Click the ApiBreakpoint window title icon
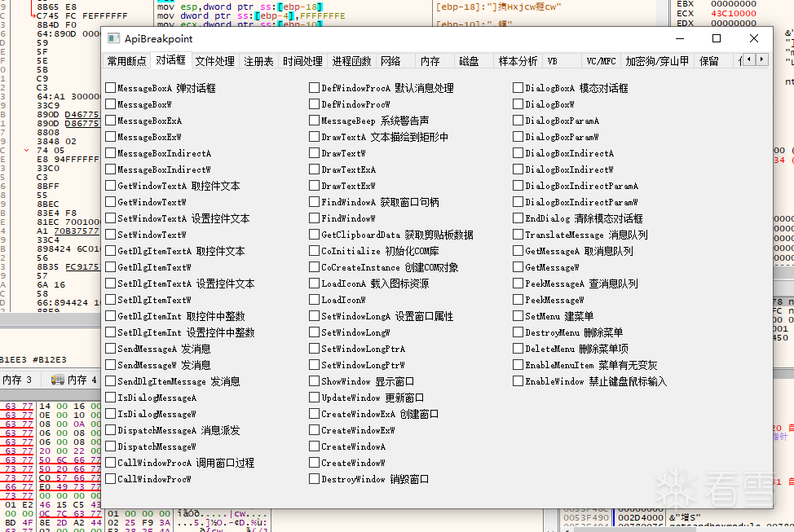This screenshot has height=532, width=794. click(x=114, y=39)
